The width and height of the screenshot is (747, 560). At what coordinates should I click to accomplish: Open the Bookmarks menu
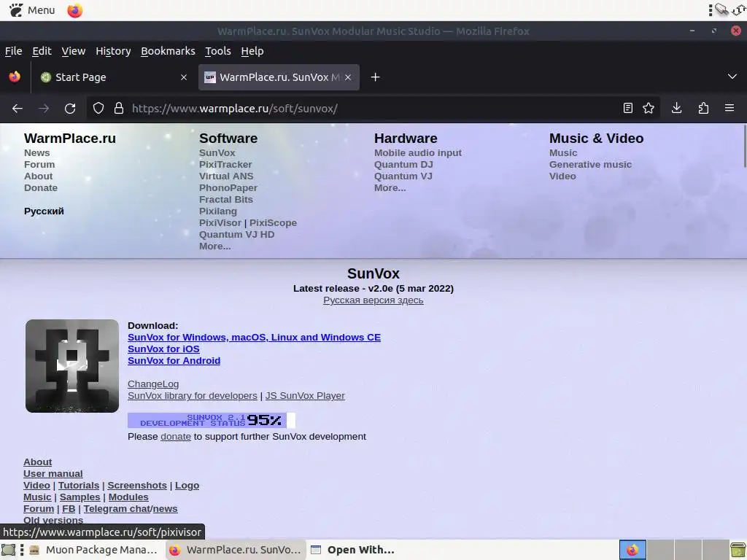[169, 51]
